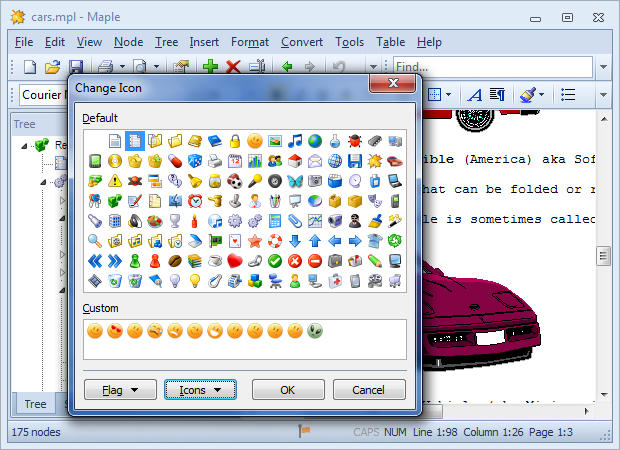The image size is (620, 450).
Task: Click the green plus add node icon
Action: click(210, 66)
